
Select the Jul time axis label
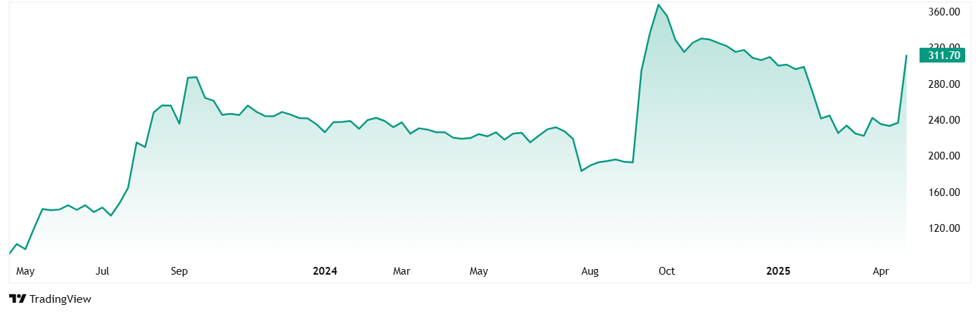tap(103, 271)
